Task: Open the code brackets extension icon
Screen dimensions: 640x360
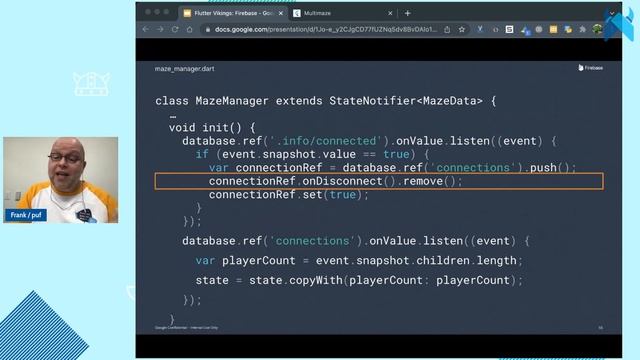Action: [x=495, y=29]
